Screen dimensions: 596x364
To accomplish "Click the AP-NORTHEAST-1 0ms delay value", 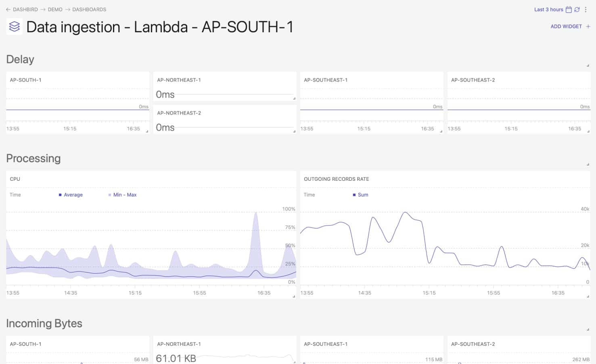I will [x=165, y=94].
